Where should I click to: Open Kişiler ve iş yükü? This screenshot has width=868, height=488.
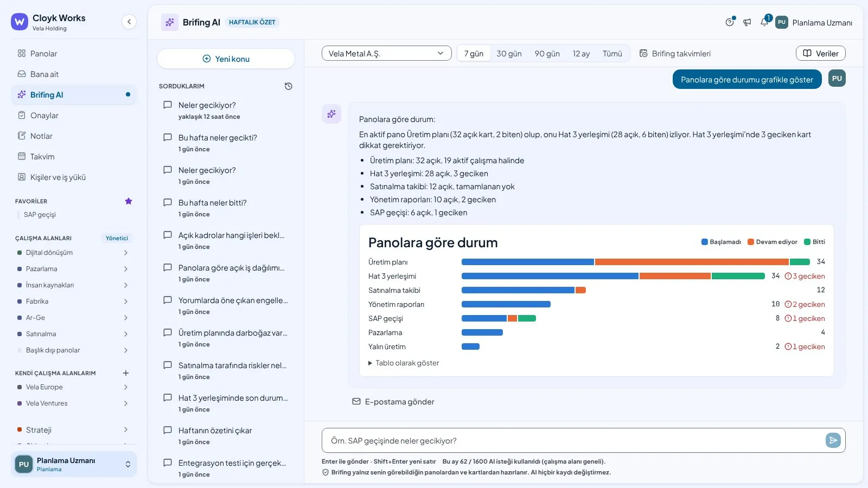(x=74, y=177)
